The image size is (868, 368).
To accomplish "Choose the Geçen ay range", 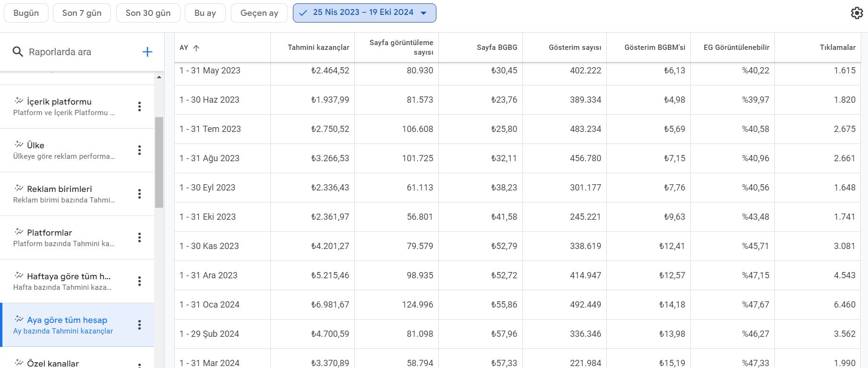I will click(259, 13).
